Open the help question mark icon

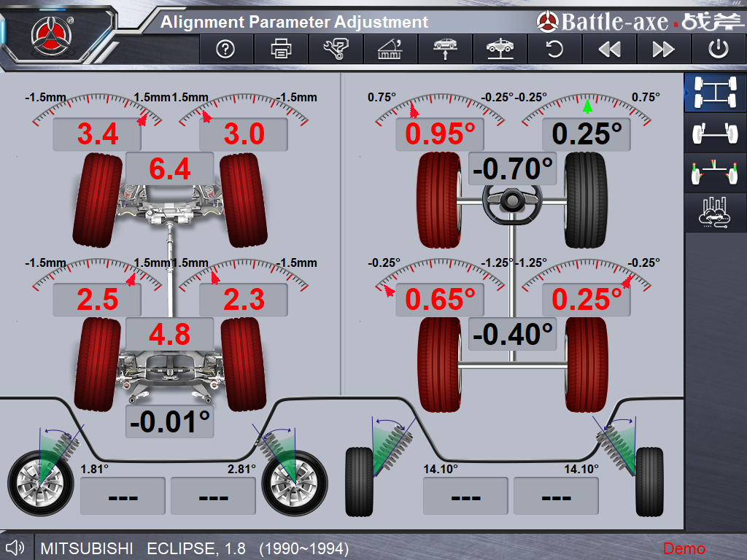pos(226,50)
